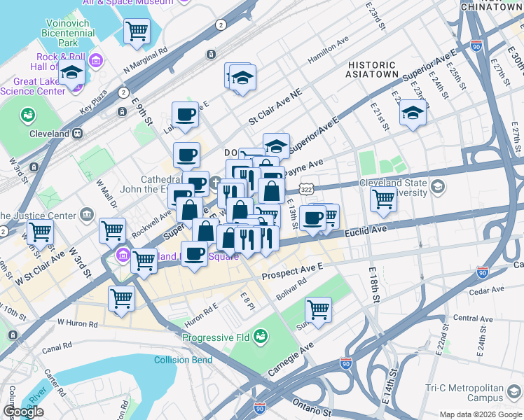Open the graduation cap marker on Superior Ave E

coord(277,146)
